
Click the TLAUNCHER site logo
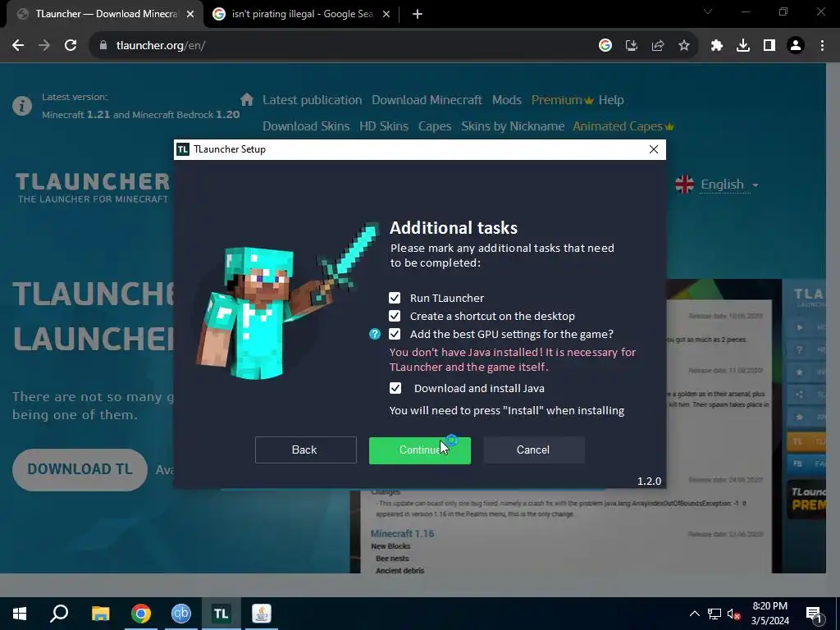pos(93,188)
